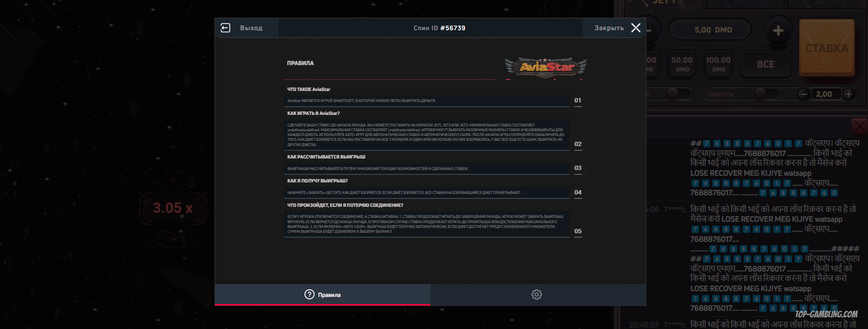
Task: Click the 5,00 DMO bet amount field
Action: (x=713, y=30)
